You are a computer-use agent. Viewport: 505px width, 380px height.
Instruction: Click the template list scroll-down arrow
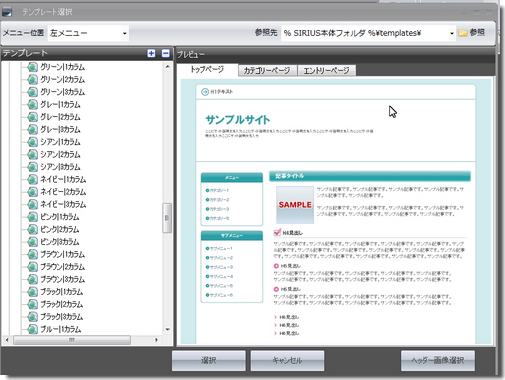167,330
